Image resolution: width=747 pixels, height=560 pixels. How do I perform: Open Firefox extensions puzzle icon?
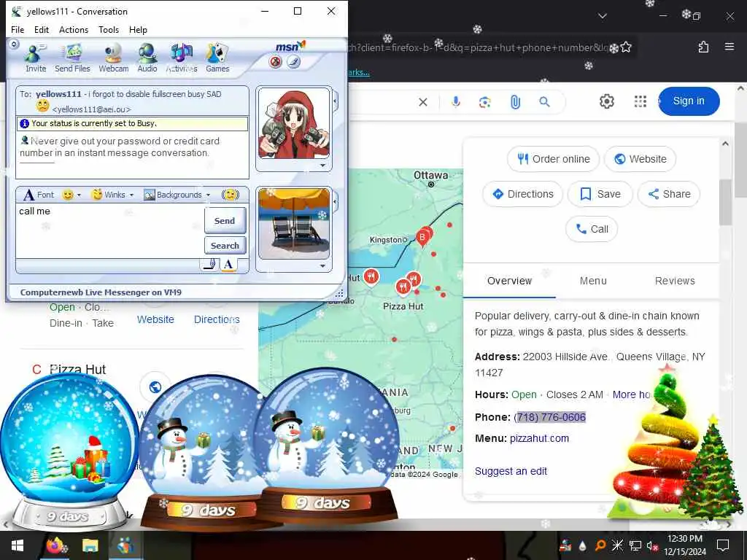pyautogui.click(x=704, y=47)
